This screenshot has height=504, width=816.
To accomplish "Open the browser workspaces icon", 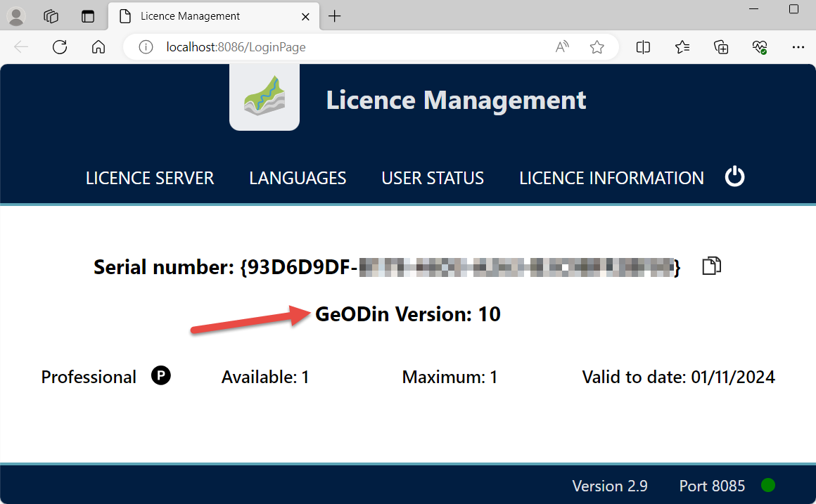I will click(51, 16).
